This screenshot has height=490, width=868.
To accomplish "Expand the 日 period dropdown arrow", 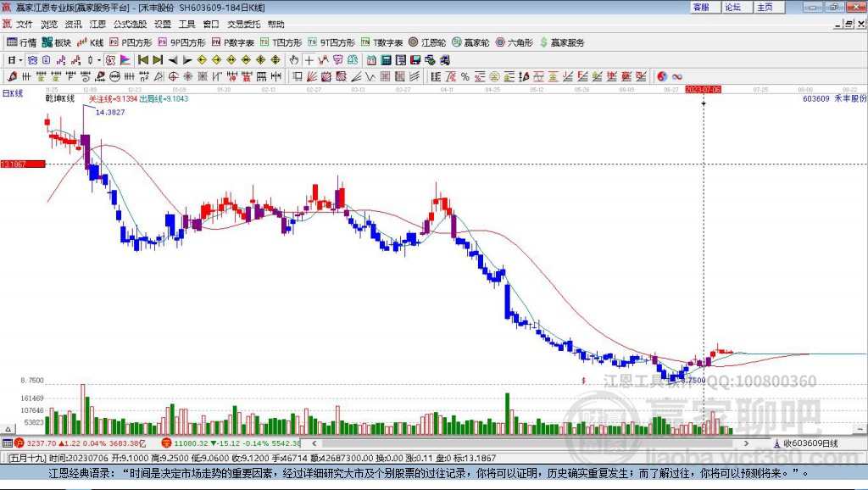I will click(20, 60).
